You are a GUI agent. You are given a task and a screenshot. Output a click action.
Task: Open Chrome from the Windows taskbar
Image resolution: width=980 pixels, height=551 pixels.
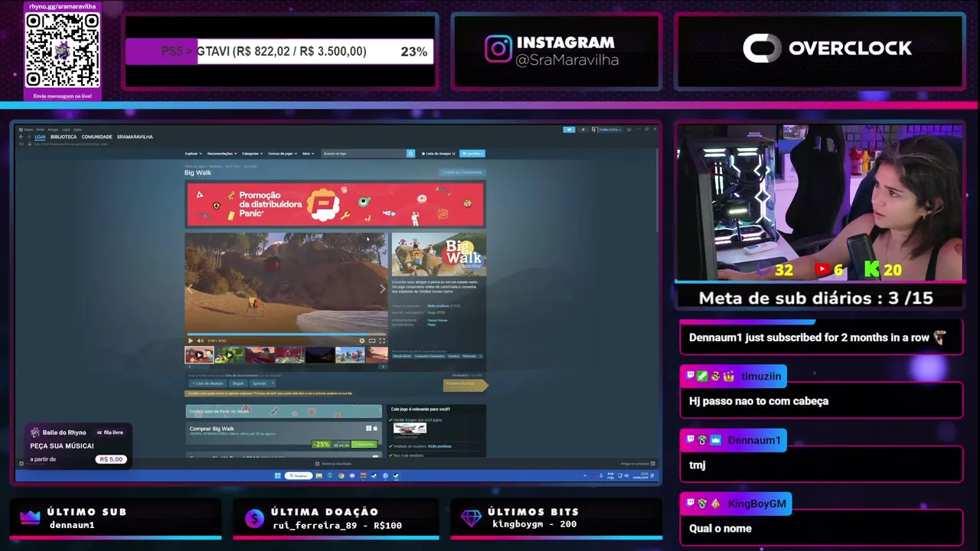point(341,475)
